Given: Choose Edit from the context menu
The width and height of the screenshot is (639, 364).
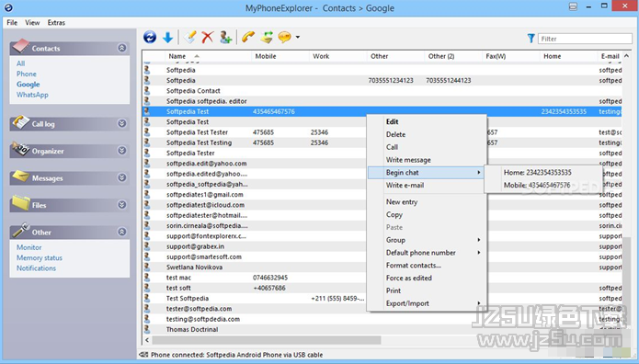Looking at the screenshot, I should click(427, 121).
